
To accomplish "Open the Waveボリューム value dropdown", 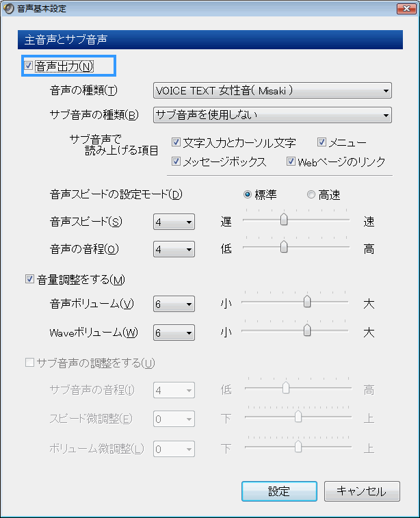I will [x=174, y=333].
